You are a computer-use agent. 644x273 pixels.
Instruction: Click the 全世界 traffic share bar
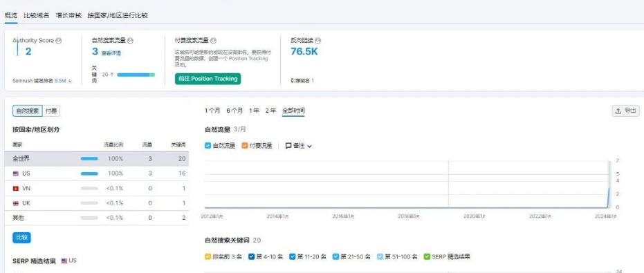tap(89, 159)
